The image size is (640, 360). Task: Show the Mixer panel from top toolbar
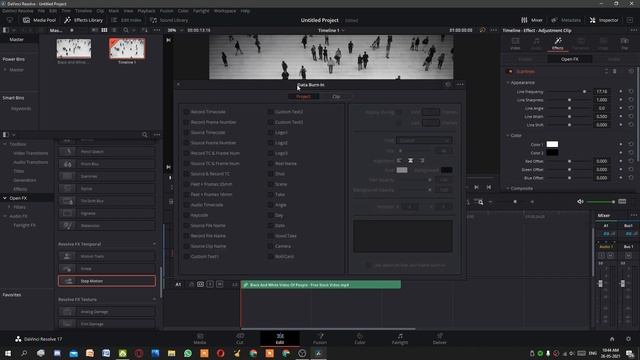(x=532, y=20)
